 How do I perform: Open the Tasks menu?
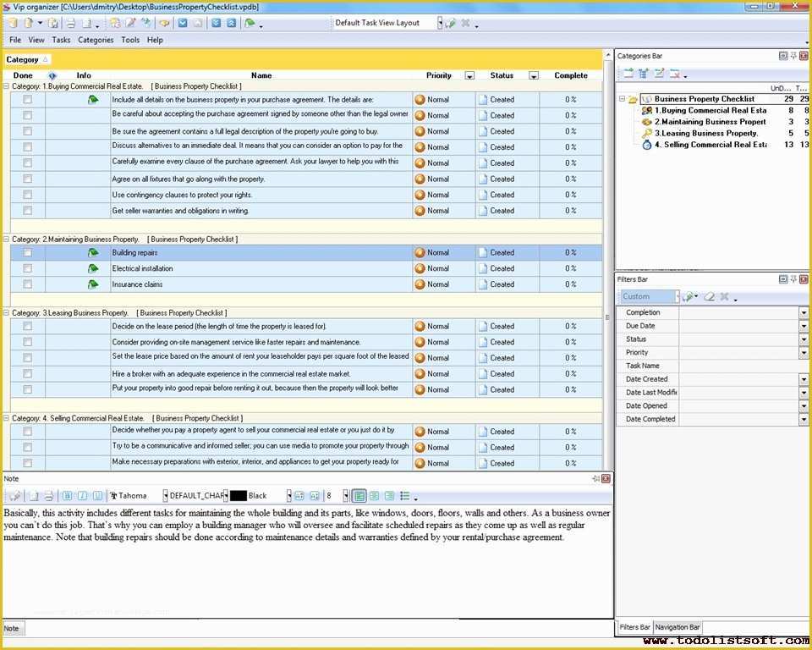pyautogui.click(x=61, y=40)
